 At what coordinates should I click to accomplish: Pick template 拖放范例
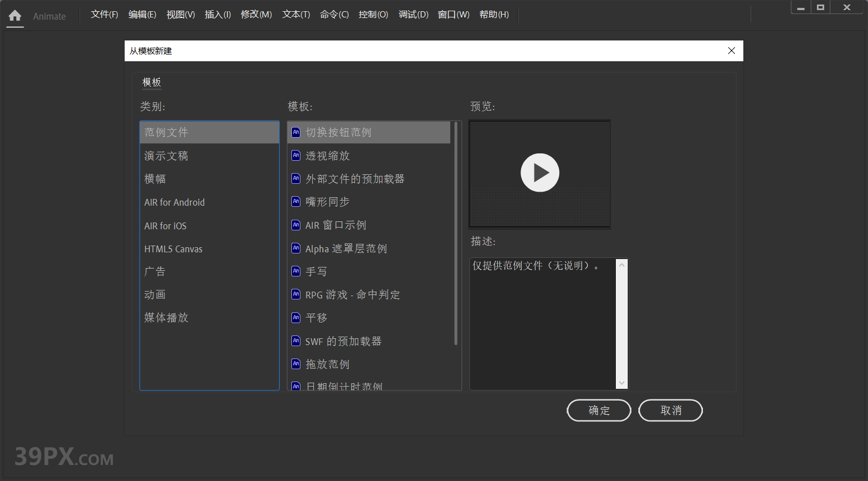369,364
